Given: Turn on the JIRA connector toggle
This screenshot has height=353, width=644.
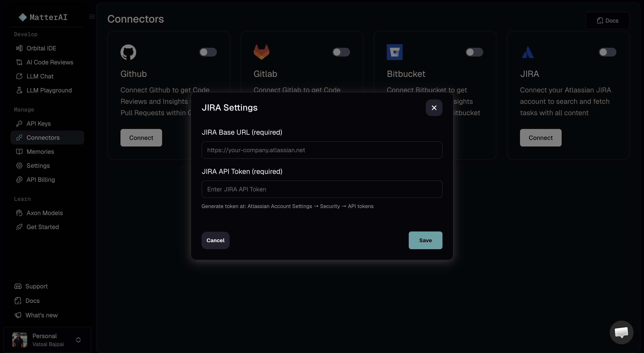Looking at the screenshot, I should [x=607, y=52].
